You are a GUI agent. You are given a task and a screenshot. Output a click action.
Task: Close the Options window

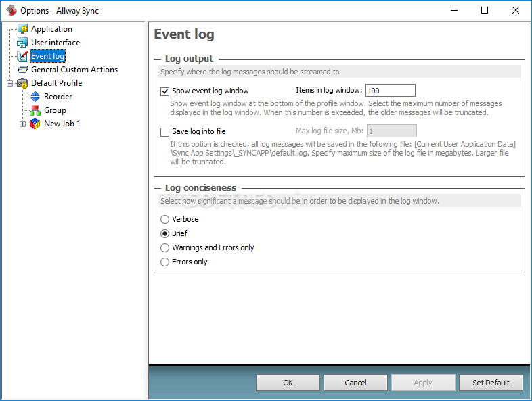point(515,11)
